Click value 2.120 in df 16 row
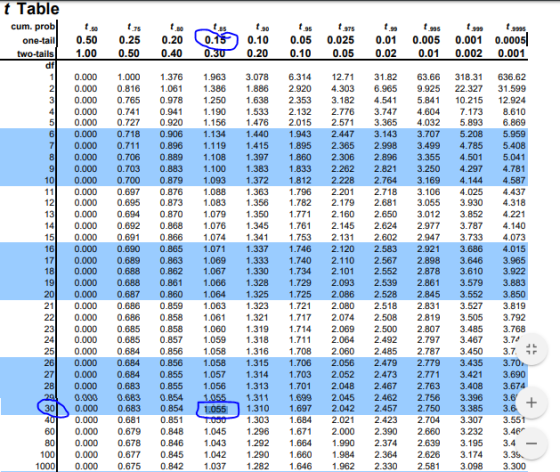The image size is (560, 472). click(x=342, y=249)
